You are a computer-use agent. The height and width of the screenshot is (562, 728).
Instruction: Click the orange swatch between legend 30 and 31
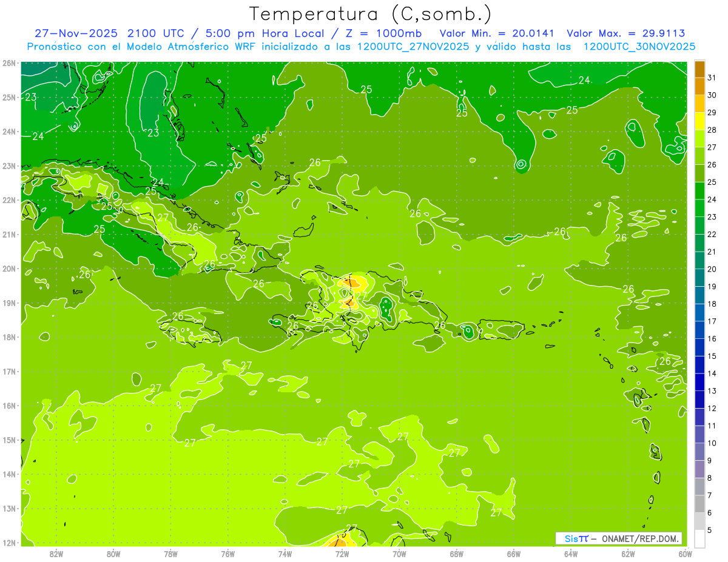click(699, 86)
